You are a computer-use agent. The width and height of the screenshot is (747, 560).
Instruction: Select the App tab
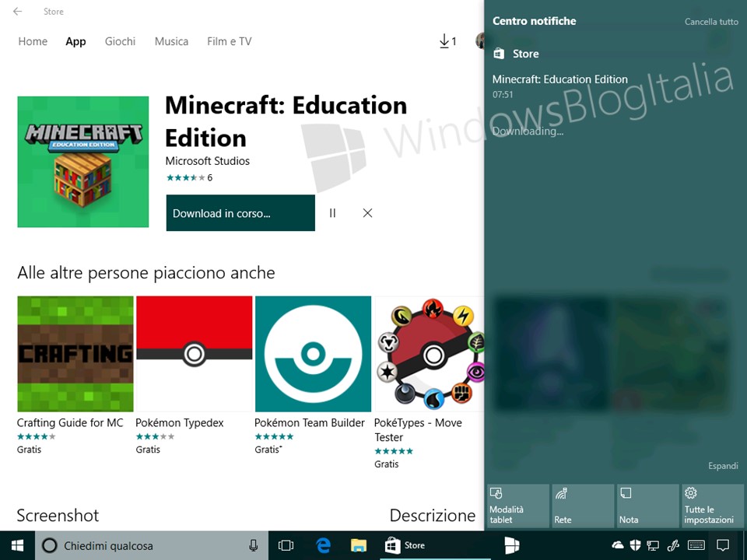75,41
